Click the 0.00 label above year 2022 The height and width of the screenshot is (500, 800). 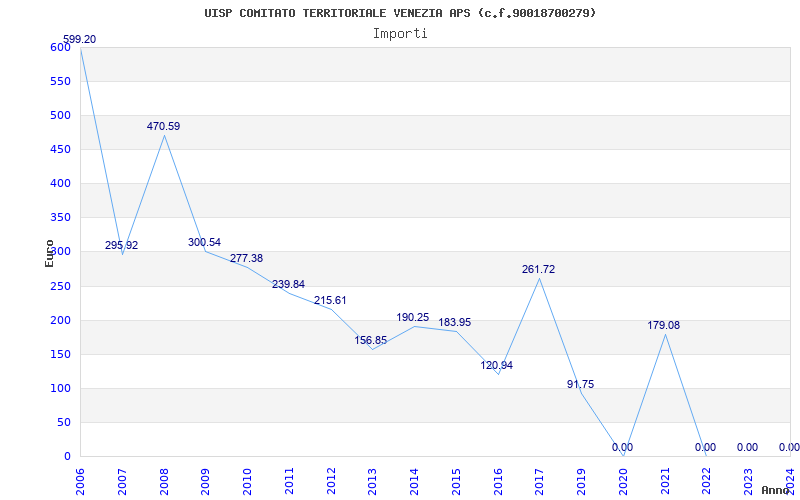click(x=706, y=447)
